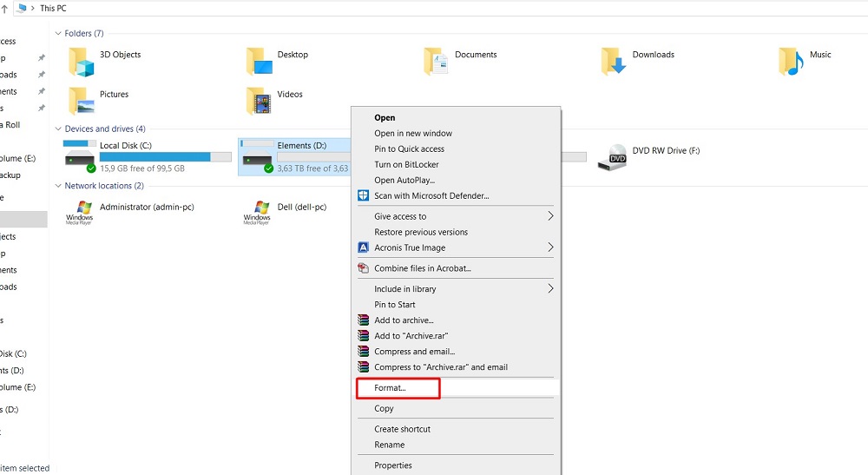Open the 3D Objects folder icon
Viewport: 868px width, 475px height.
[82, 61]
